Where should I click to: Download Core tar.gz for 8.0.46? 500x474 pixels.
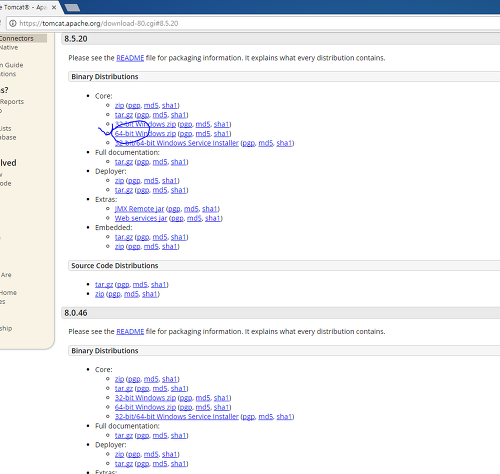click(124, 388)
